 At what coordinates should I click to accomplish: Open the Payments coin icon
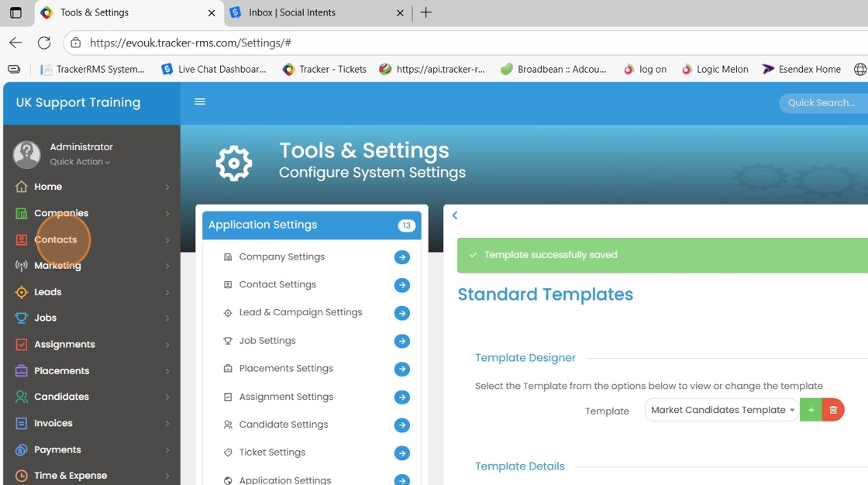21,449
